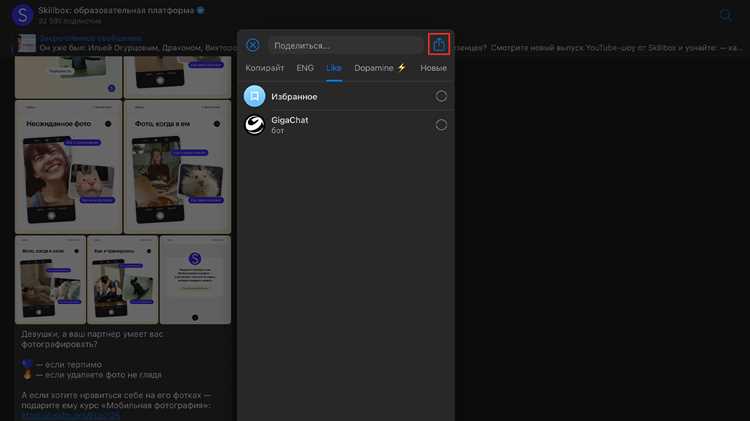Click the Skillbox channel avatar icon
750x421 pixels.
click(22, 15)
